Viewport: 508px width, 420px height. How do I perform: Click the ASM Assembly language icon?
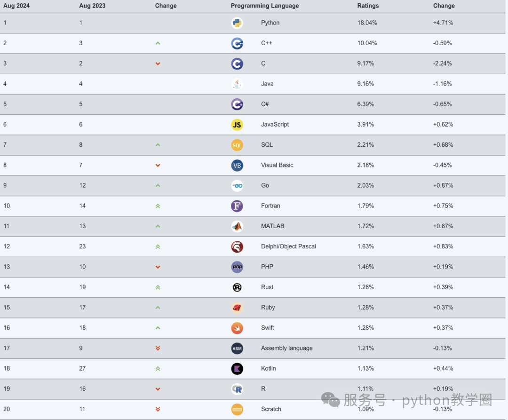pyautogui.click(x=237, y=349)
